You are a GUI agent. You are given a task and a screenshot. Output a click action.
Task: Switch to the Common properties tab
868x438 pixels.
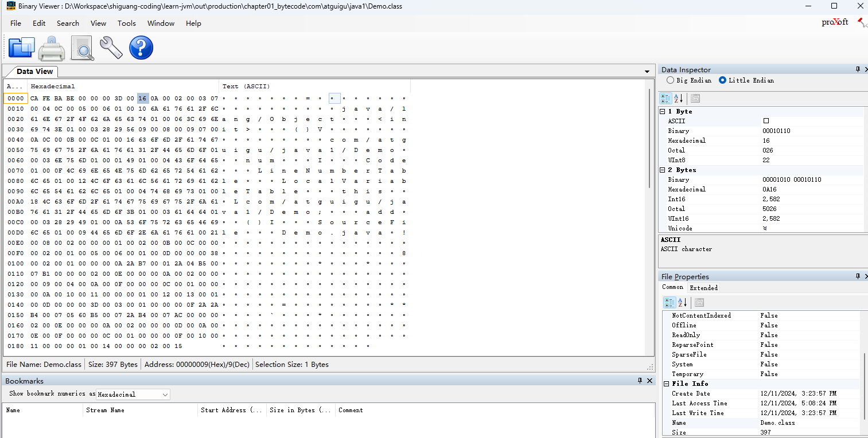click(673, 287)
